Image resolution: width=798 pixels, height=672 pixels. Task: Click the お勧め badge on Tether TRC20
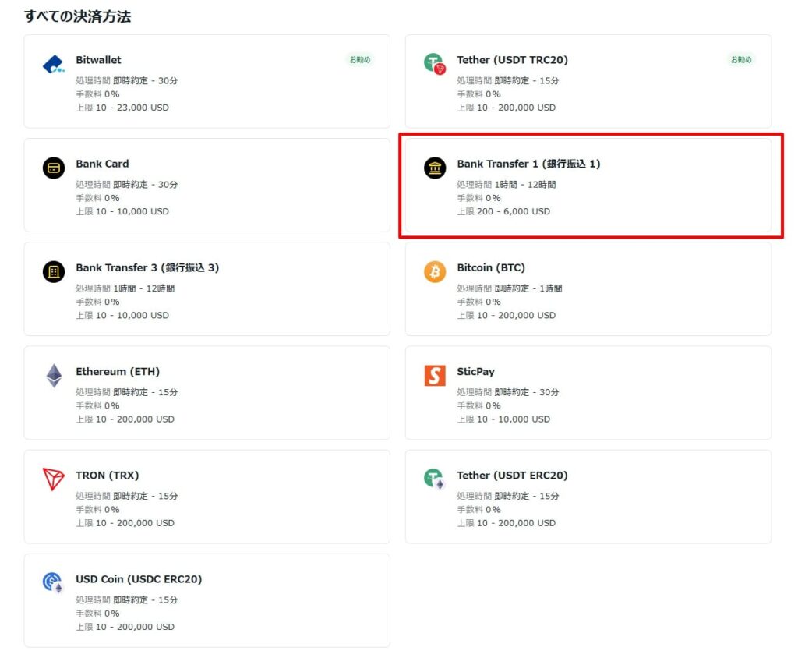tap(740, 60)
